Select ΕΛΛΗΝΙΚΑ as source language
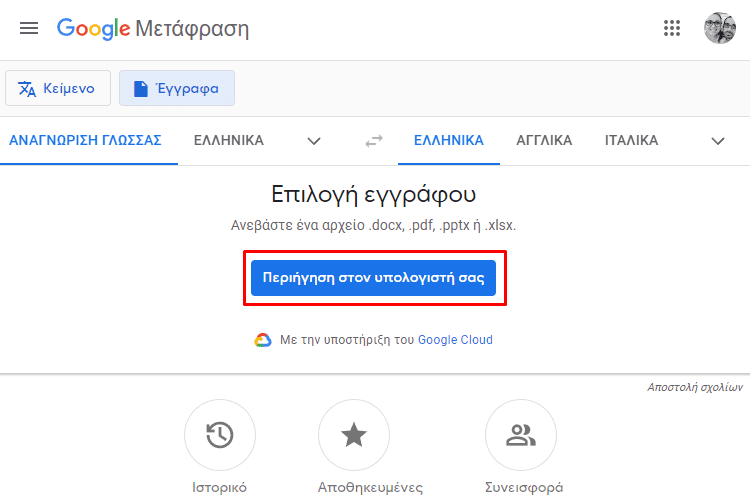 tap(229, 141)
